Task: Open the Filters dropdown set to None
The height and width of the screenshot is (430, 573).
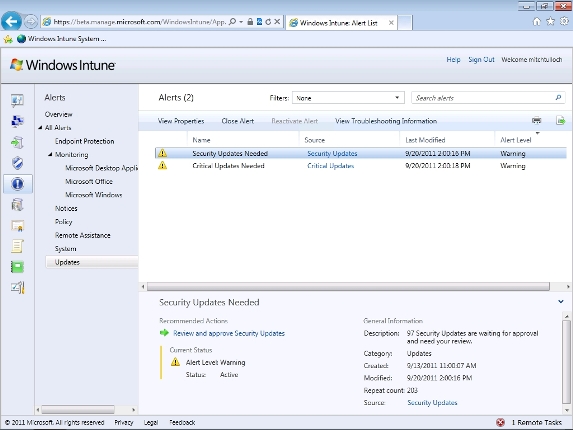Action: point(348,98)
